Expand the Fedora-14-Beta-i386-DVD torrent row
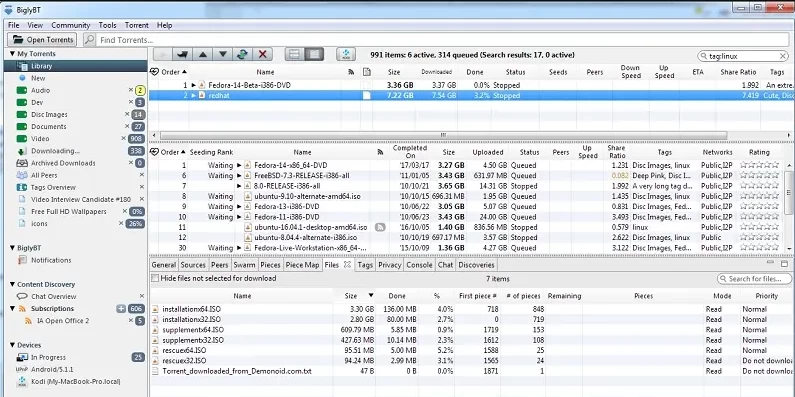This screenshot has height=397, width=795. click(x=194, y=85)
